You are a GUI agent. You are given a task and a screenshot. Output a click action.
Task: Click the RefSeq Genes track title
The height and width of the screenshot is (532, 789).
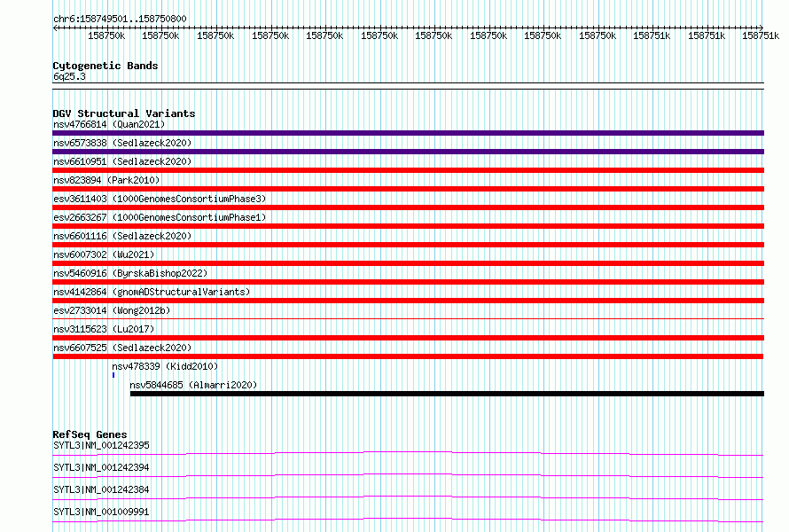[x=90, y=434]
